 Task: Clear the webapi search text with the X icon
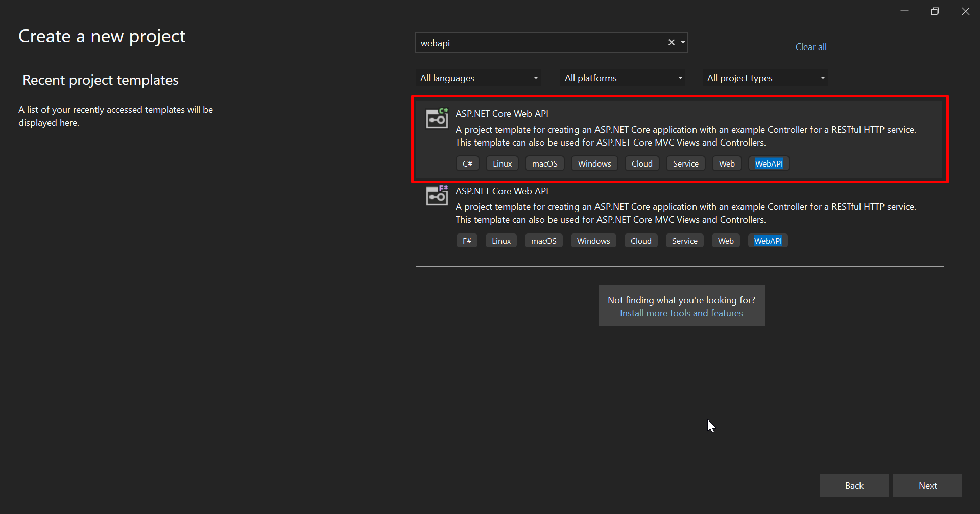671,42
